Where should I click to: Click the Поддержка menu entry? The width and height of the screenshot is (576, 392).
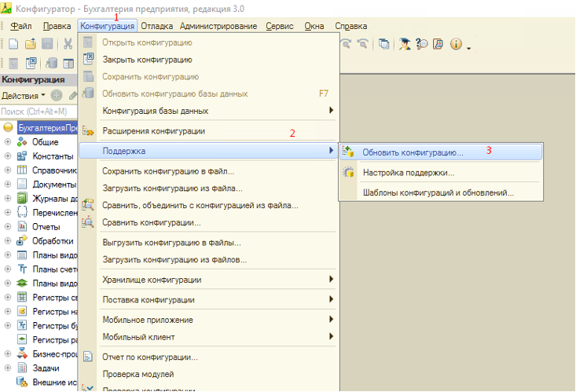click(x=208, y=151)
